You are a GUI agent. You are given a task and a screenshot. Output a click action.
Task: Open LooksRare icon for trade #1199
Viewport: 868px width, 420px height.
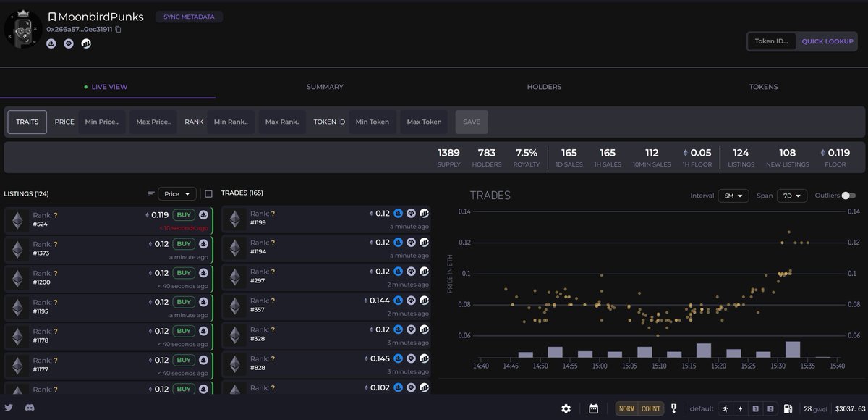(x=411, y=214)
